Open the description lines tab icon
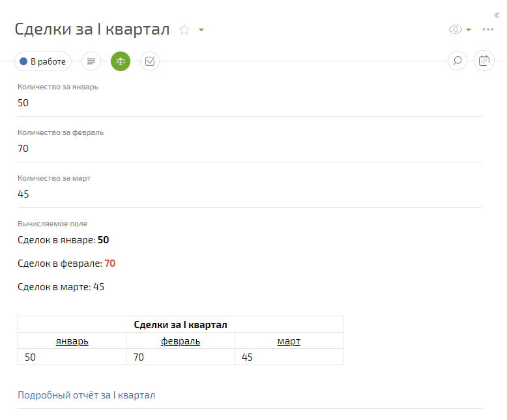Screen dimensions: 507x420 (91, 61)
